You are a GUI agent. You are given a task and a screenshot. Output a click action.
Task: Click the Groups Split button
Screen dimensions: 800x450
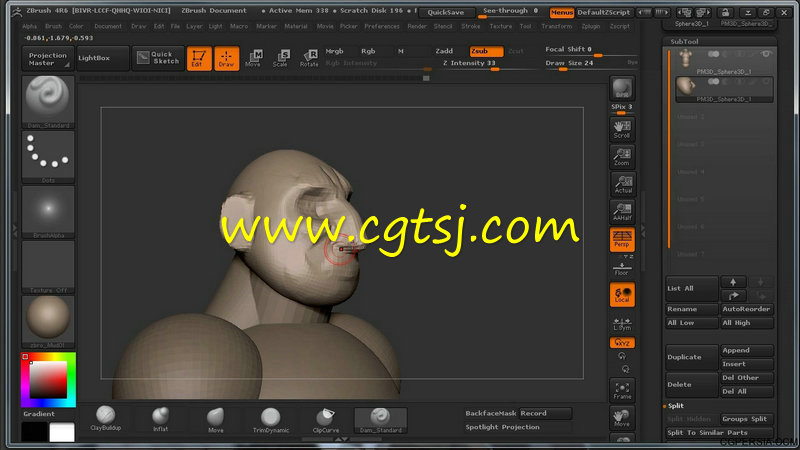pos(747,419)
